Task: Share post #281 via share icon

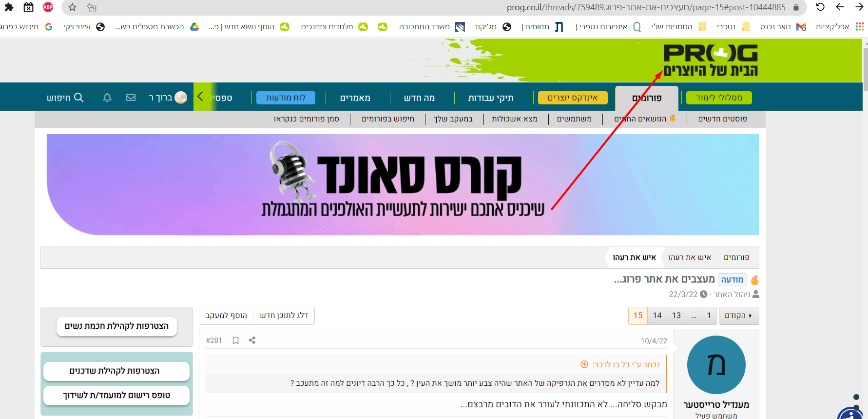Action: (252, 340)
